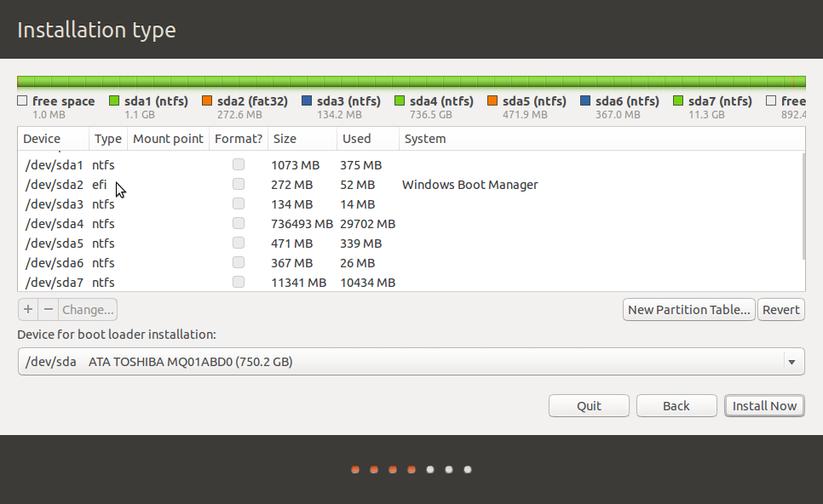Open the boot loader device dropdown

pyautogui.click(x=793, y=361)
